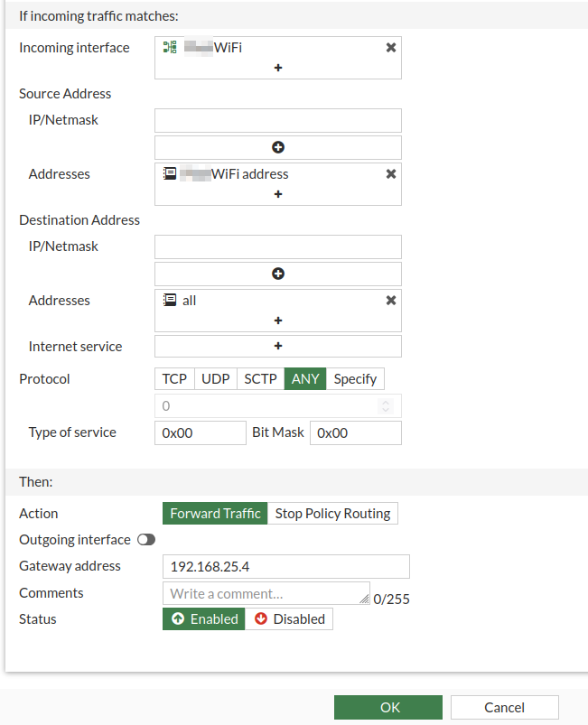Add a destination IP/Netmask with the plus circle

pyautogui.click(x=277, y=273)
